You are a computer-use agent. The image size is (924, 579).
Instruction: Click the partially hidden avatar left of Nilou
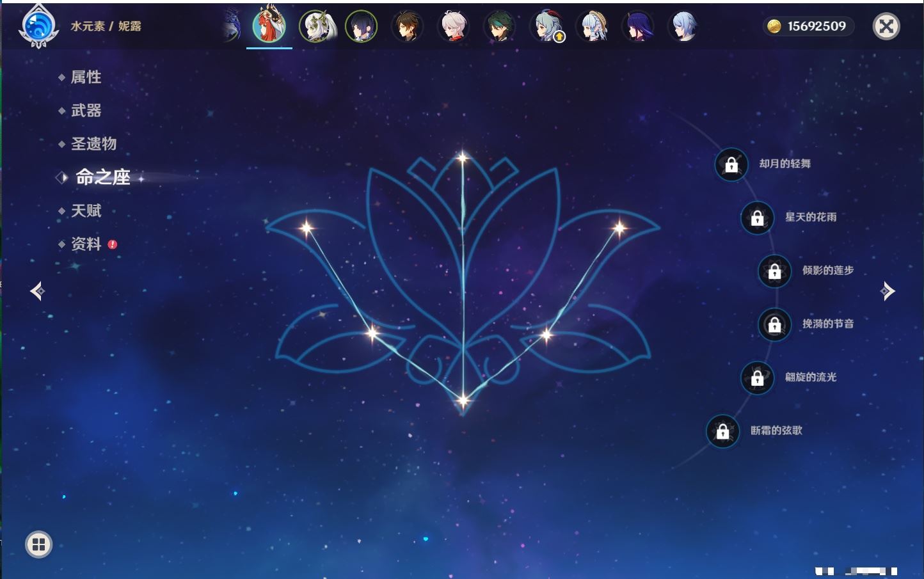pos(232,26)
